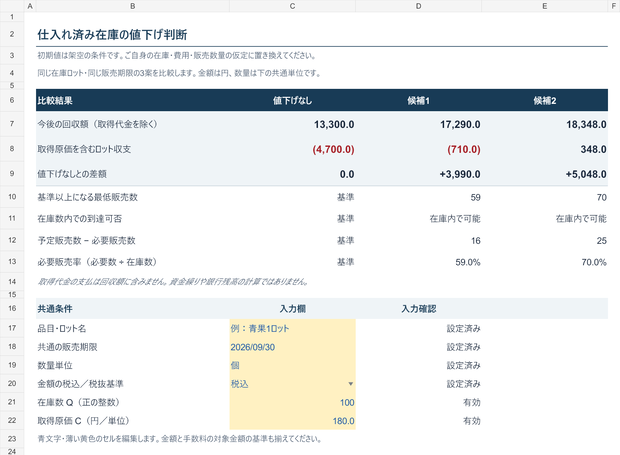The image size is (620, 455).
Task: Click label '値下げなしとの差額'
Action: [x=72, y=174]
